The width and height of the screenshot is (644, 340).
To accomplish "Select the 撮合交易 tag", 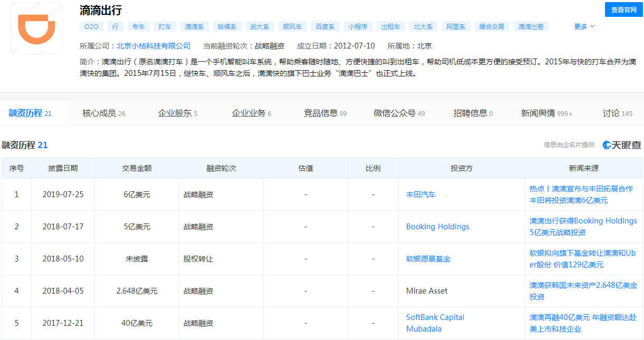I will pos(492,26).
